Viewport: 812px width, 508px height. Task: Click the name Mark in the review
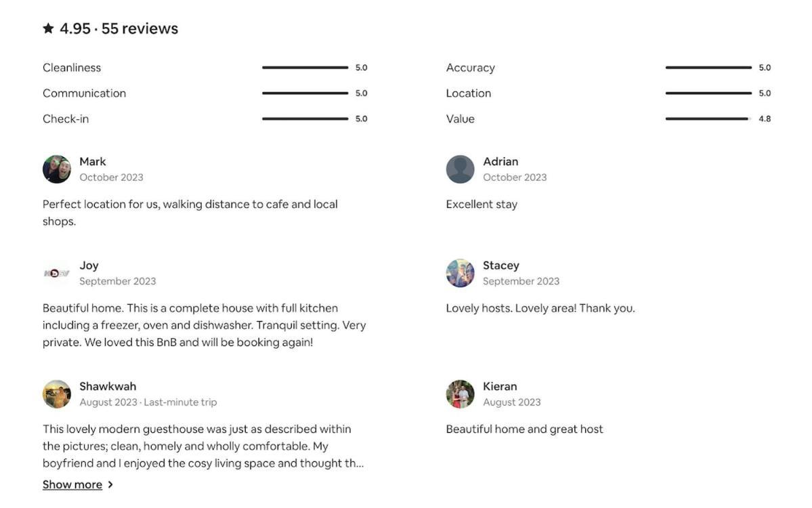tap(93, 162)
